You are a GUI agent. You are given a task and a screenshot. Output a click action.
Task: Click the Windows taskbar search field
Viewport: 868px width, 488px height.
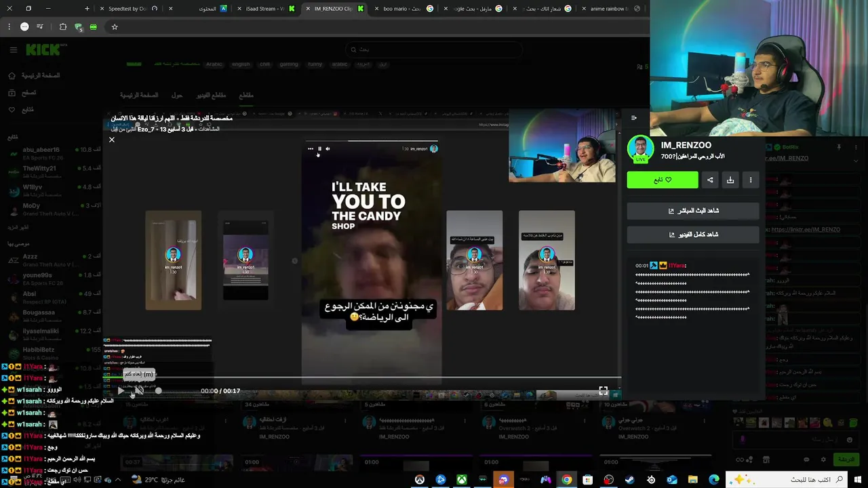pyautogui.click(x=787, y=480)
